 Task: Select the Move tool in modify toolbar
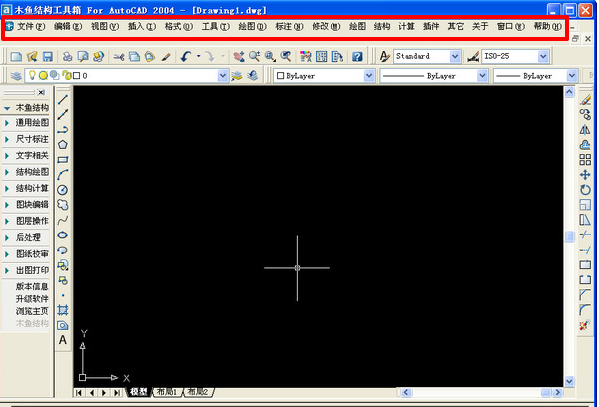pos(584,175)
